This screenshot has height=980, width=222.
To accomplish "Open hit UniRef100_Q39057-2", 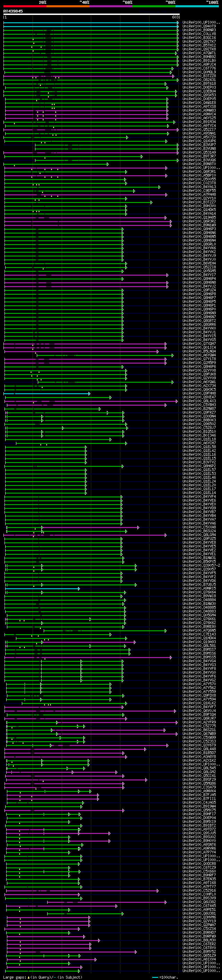I will pyautogui.click(x=201, y=565).
